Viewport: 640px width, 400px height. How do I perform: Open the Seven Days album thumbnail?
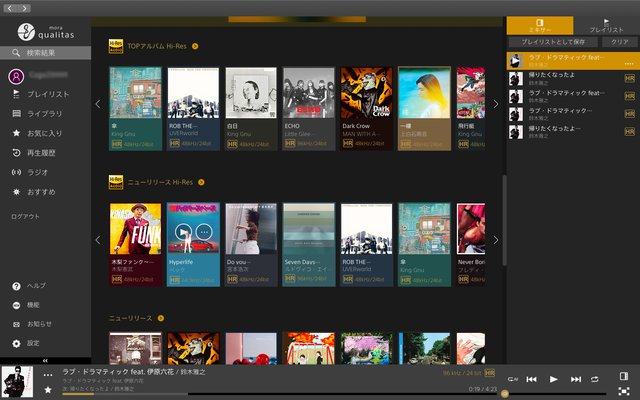point(309,229)
